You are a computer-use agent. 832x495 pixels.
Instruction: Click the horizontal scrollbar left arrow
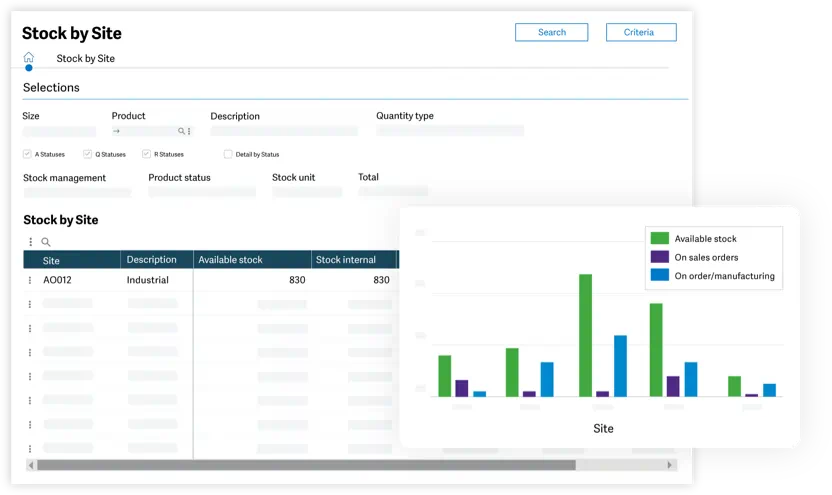(30, 465)
